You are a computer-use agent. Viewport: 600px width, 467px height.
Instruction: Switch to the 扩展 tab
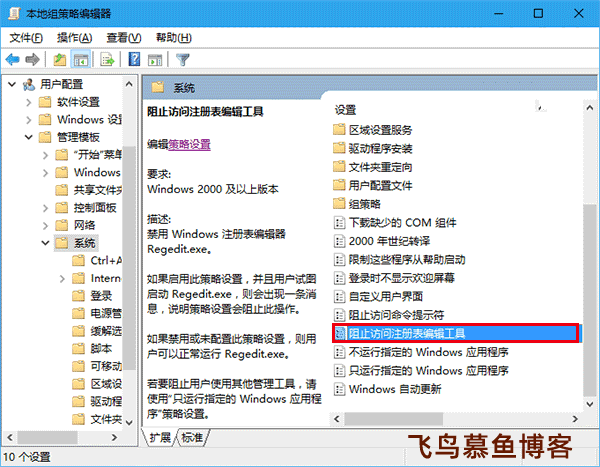(160, 437)
